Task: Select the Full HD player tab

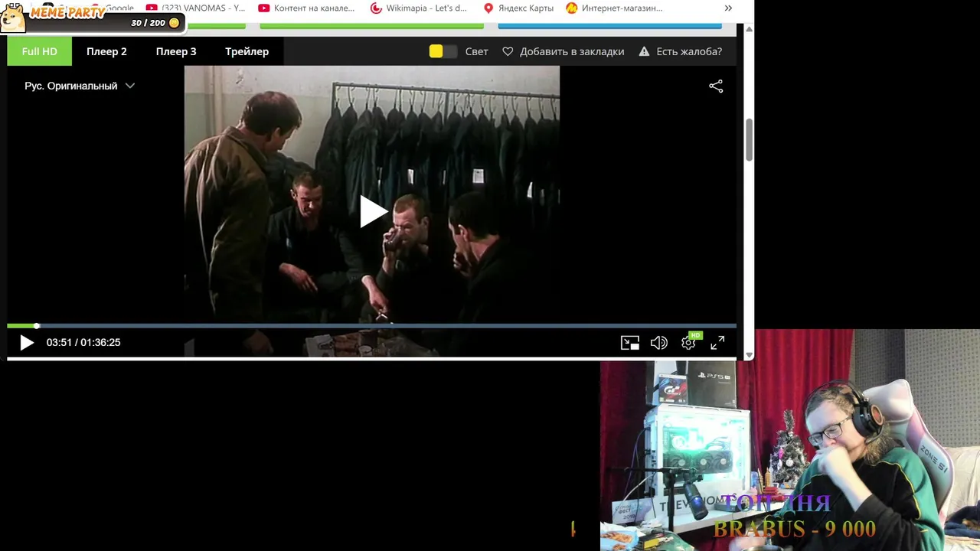Action: point(39,51)
